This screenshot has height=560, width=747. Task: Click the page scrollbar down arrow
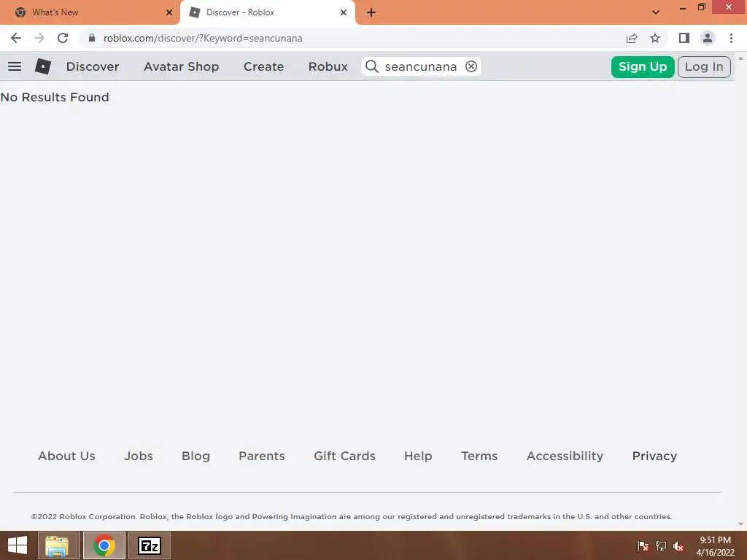741,525
